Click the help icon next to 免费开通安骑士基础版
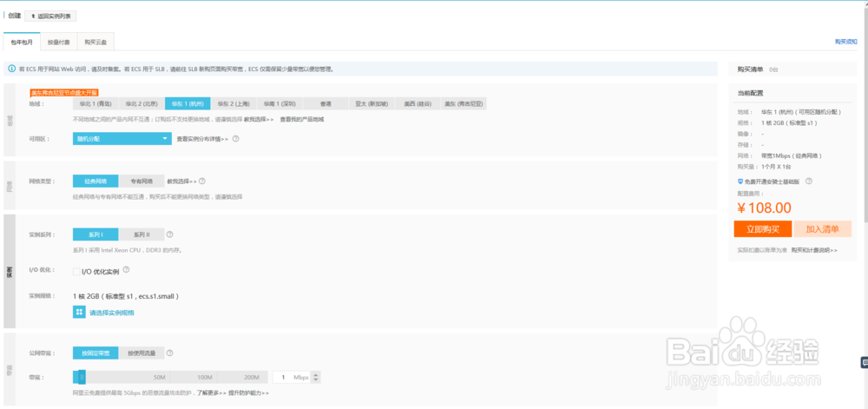This screenshot has height=409, width=868. click(x=809, y=181)
